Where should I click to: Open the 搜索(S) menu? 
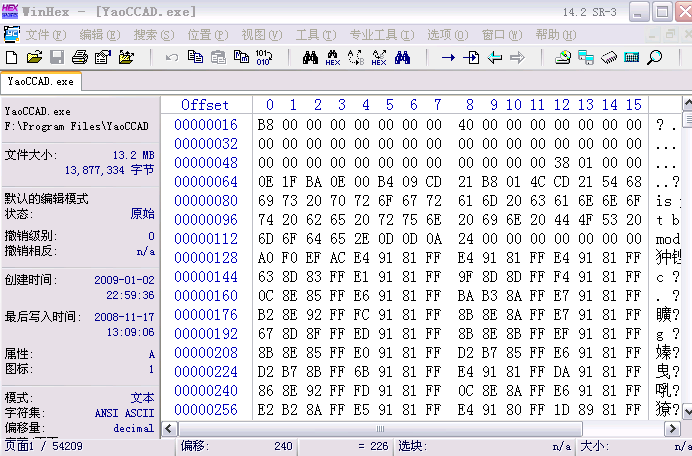coord(154,35)
